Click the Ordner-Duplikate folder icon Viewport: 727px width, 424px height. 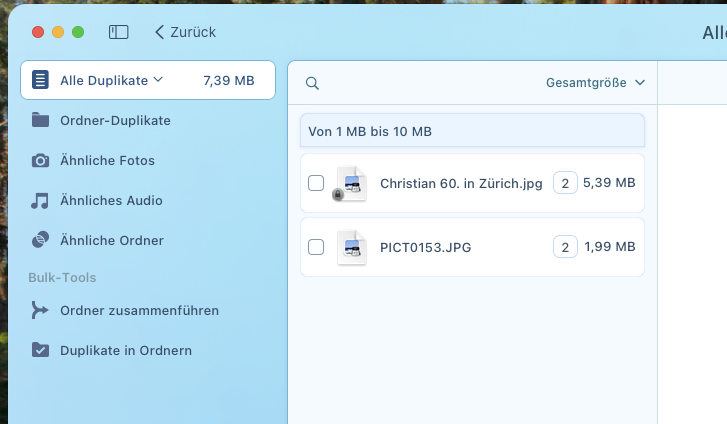pos(40,121)
